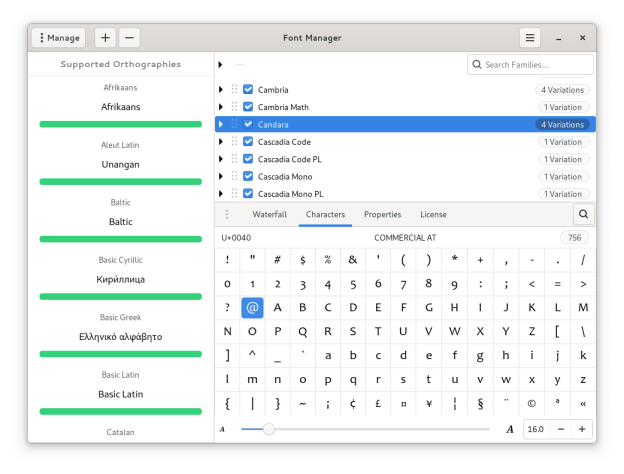Select the Basic Latin orthography
Screen dimensions: 624x474
tap(120, 394)
